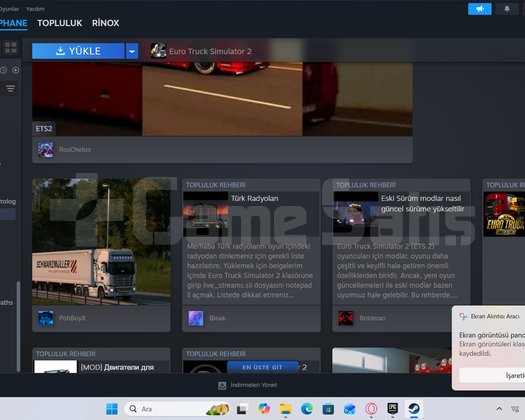Show hidden system tray icons chevron
Screen dimensions: 525x420
click(x=499, y=409)
